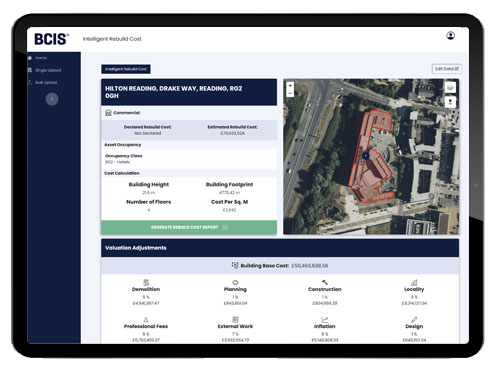Click the Locality adjustment icon
Image resolution: width=500 pixels, height=380 pixels.
[x=414, y=282]
